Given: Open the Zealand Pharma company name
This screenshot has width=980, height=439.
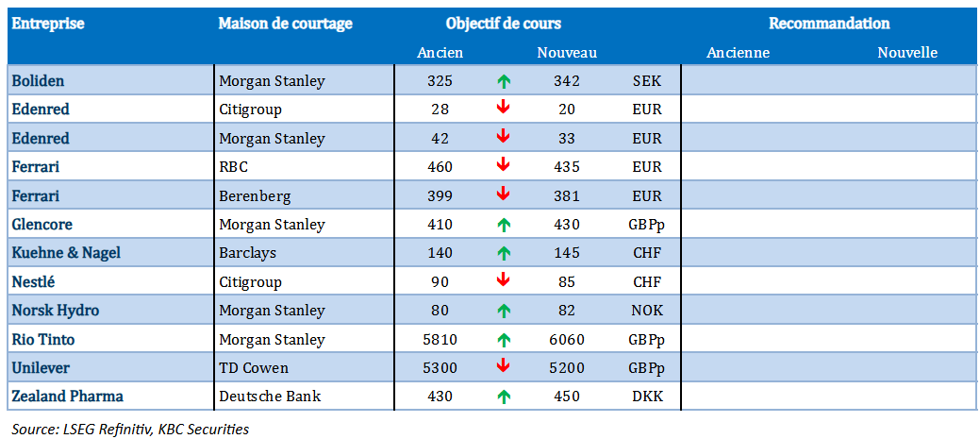Looking at the screenshot, I should (x=67, y=397).
